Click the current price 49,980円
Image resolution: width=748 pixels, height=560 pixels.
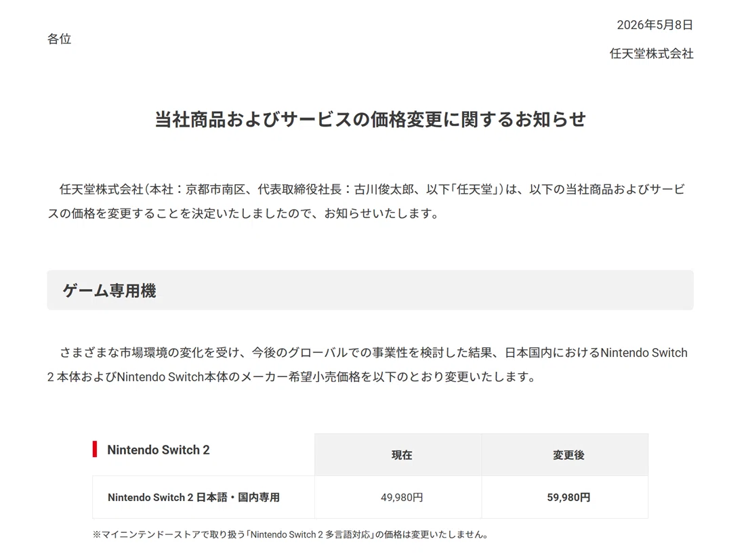pos(402,497)
